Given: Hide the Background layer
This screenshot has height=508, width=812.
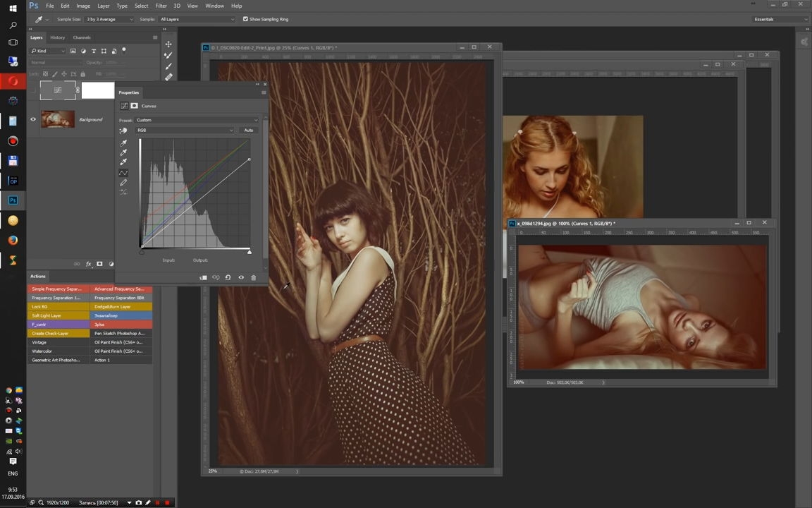Looking at the screenshot, I should coord(33,119).
